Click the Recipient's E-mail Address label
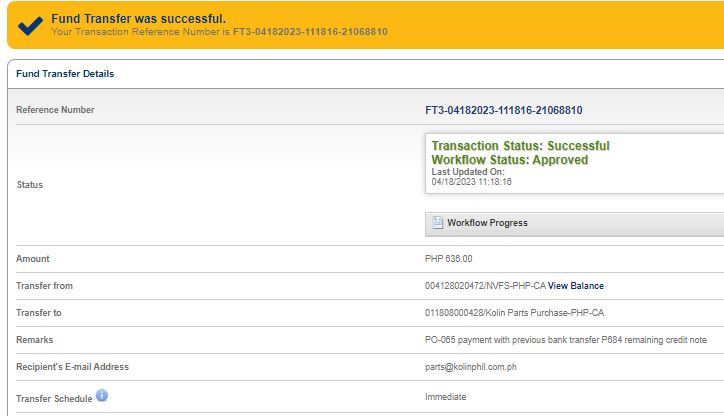This screenshot has height=416, width=724. coord(72,367)
